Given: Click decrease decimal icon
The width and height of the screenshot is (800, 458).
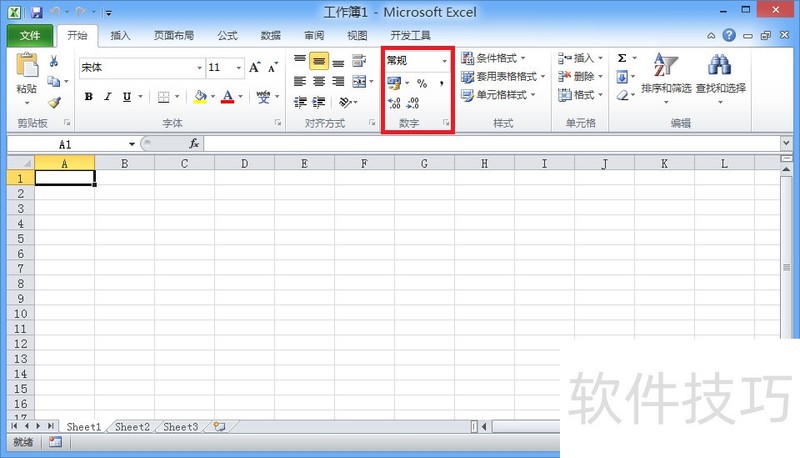Looking at the screenshot, I should (412, 103).
